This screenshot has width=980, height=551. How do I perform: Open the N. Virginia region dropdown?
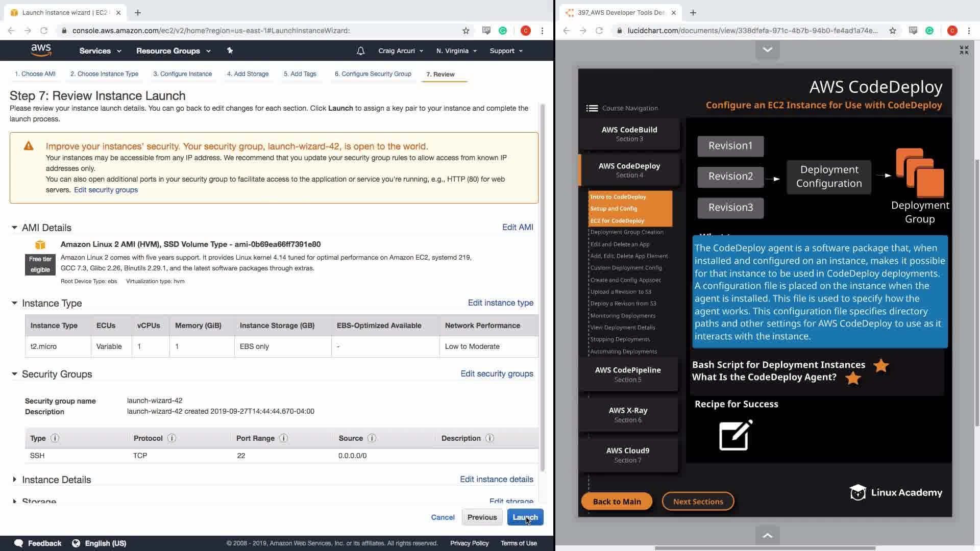coord(456,51)
